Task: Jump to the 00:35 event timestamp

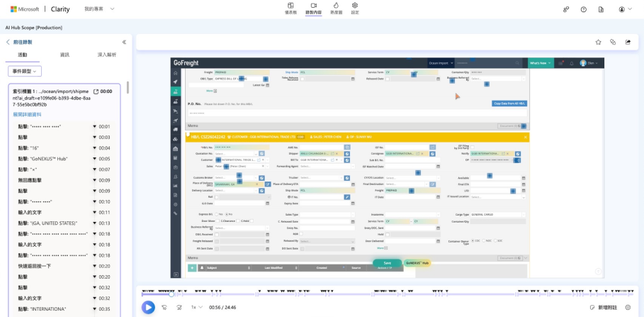Action: click(x=104, y=308)
